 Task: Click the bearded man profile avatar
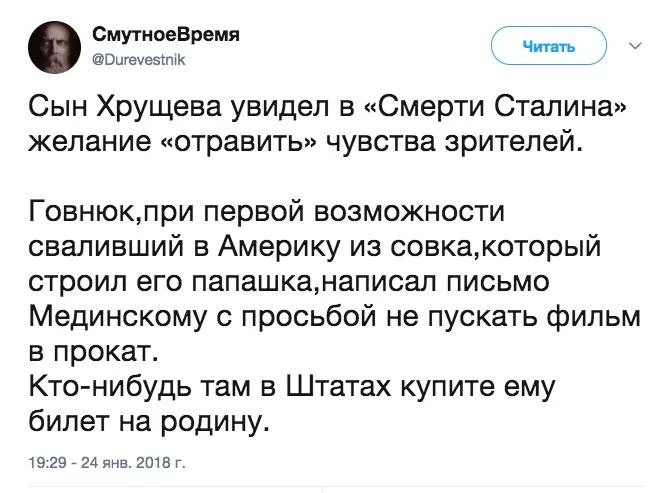click(x=53, y=45)
